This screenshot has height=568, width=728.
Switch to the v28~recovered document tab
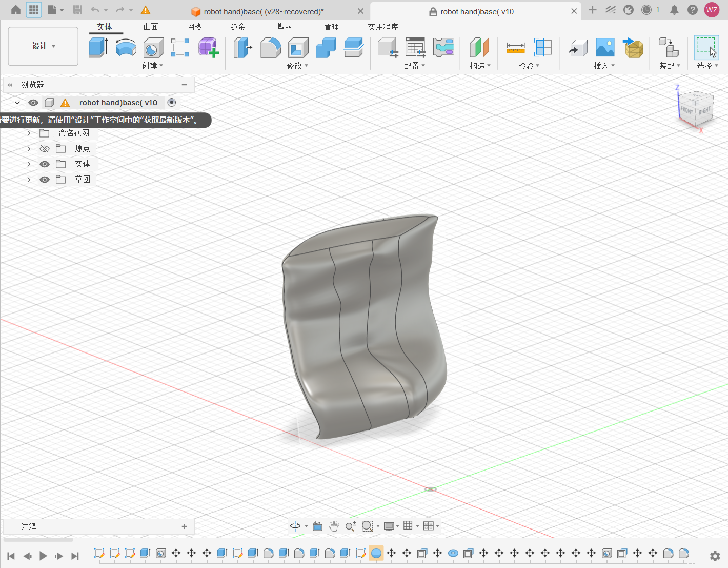point(264,11)
